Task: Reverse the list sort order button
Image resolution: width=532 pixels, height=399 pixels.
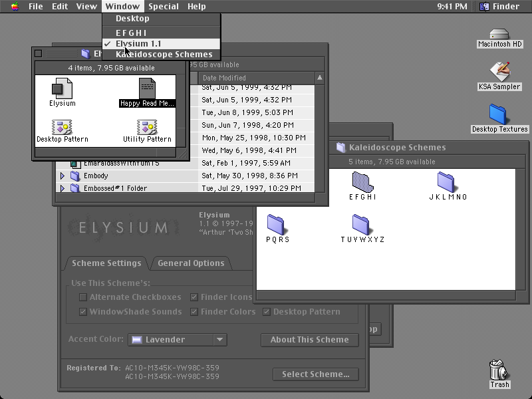Action: (320, 78)
